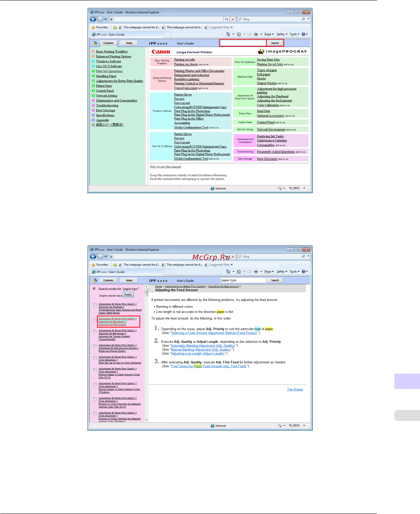Open the Bing search provider dropdown arrow in the Canon home page window

coord(308,19)
